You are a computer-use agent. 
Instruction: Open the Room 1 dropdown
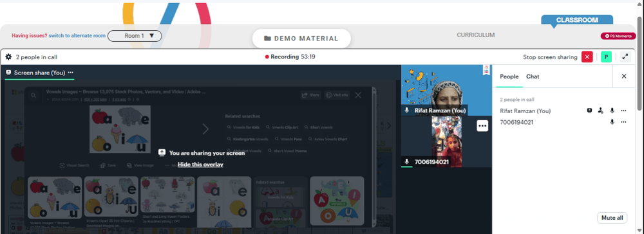(x=135, y=36)
